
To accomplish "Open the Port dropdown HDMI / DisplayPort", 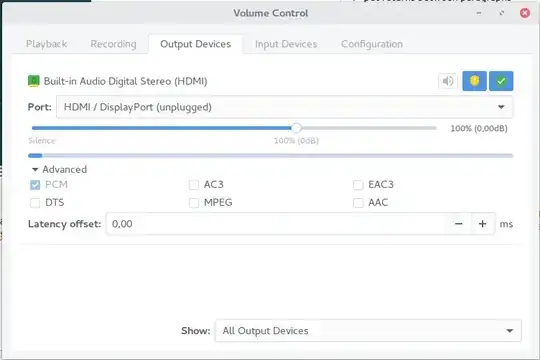I will [284, 107].
